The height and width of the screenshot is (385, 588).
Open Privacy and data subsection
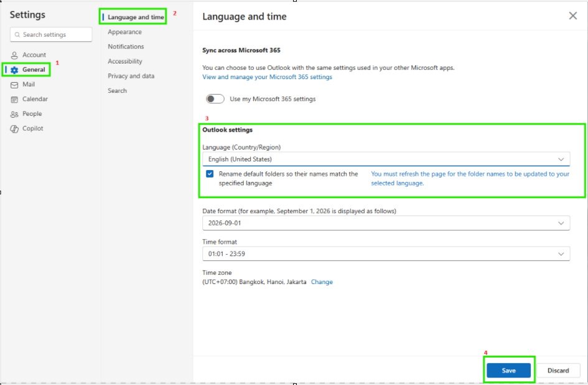point(131,76)
